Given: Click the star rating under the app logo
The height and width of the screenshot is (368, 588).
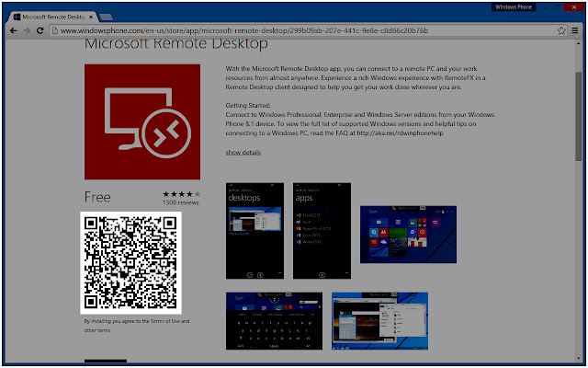Looking at the screenshot, I should pyautogui.click(x=182, y=194).
